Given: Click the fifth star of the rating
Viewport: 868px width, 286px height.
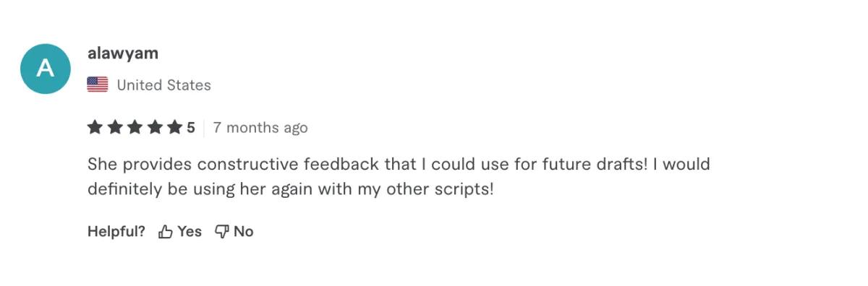Looking at the screenshot, I should coord(176,128).
